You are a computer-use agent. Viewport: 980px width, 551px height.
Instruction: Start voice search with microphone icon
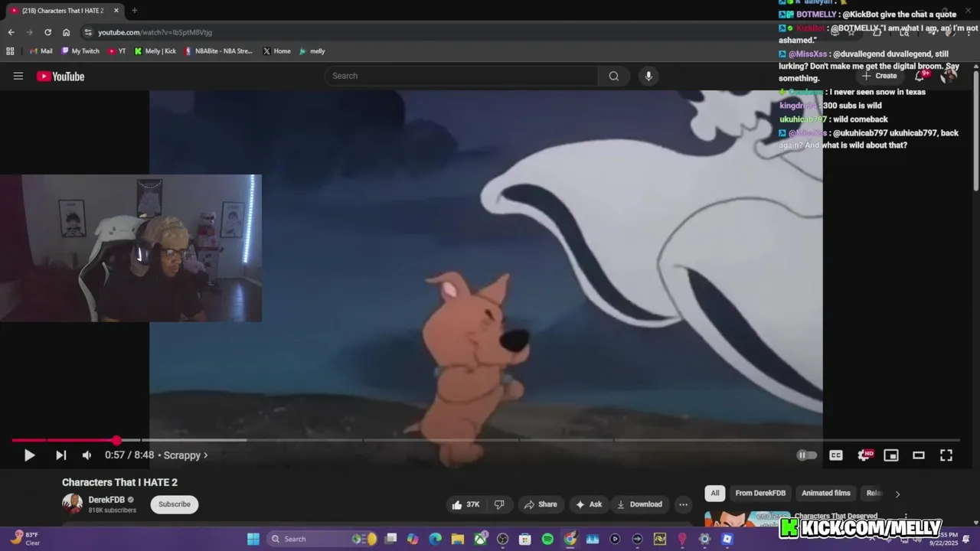(648, 76)
